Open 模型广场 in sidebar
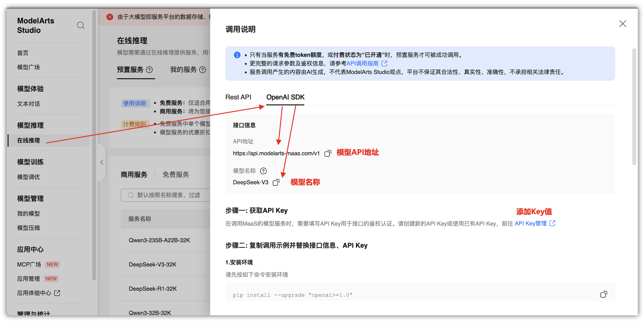The height and width of the screenshot is (324, 644). [28, 67]
